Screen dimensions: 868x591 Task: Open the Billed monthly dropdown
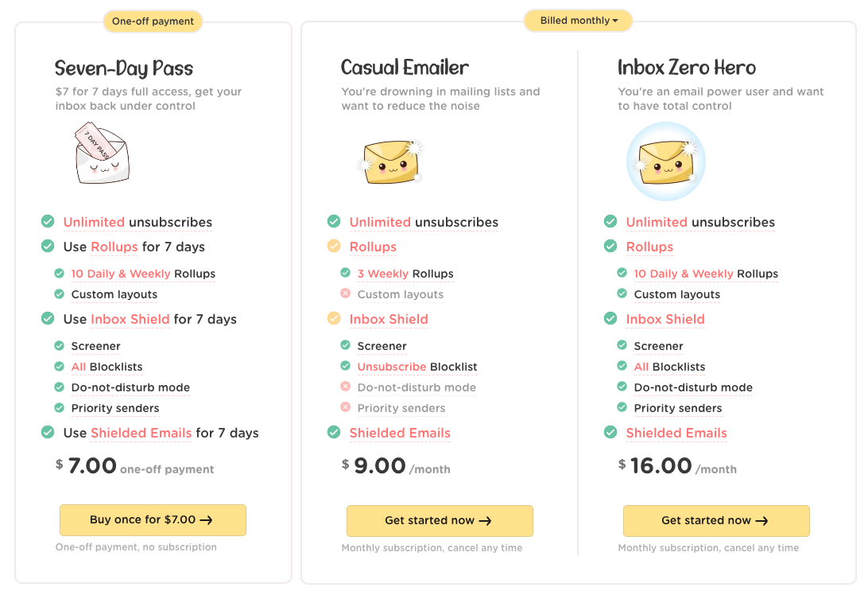coord(578,21)
